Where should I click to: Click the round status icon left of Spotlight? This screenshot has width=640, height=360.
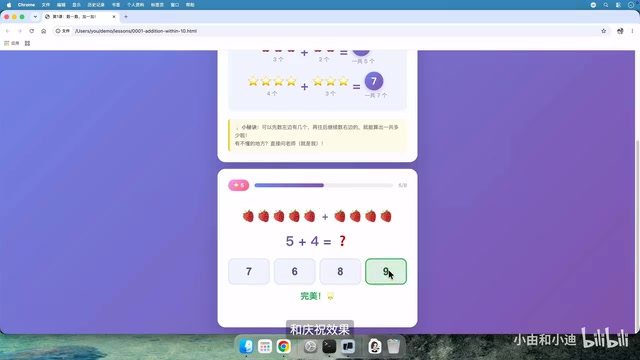click(593, 5)
